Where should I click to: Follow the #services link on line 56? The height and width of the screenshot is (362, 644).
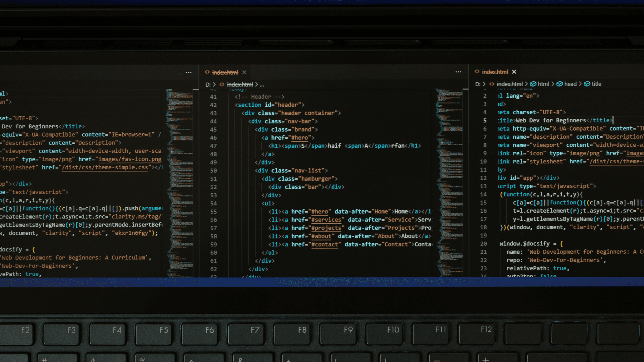[x=326, y=220]
